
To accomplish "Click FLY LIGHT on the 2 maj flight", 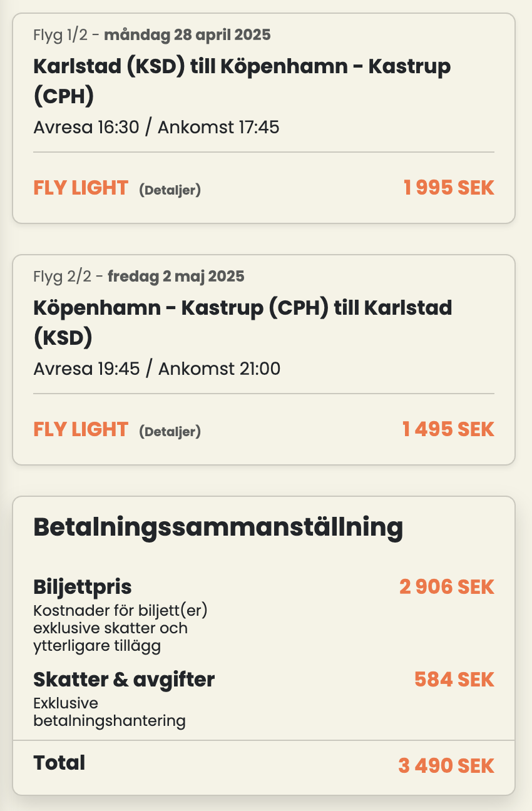I will coord(81,429).
